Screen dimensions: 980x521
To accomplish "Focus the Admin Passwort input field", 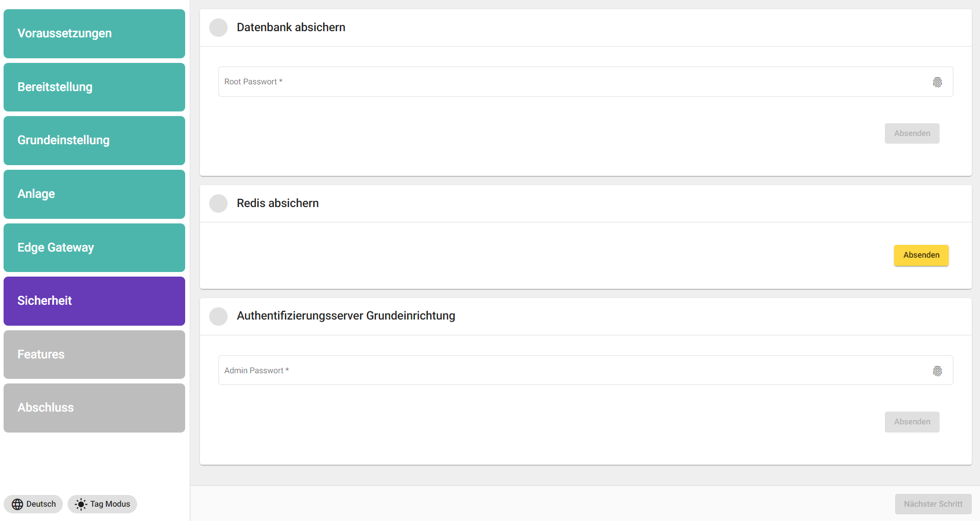I will 573,370.
